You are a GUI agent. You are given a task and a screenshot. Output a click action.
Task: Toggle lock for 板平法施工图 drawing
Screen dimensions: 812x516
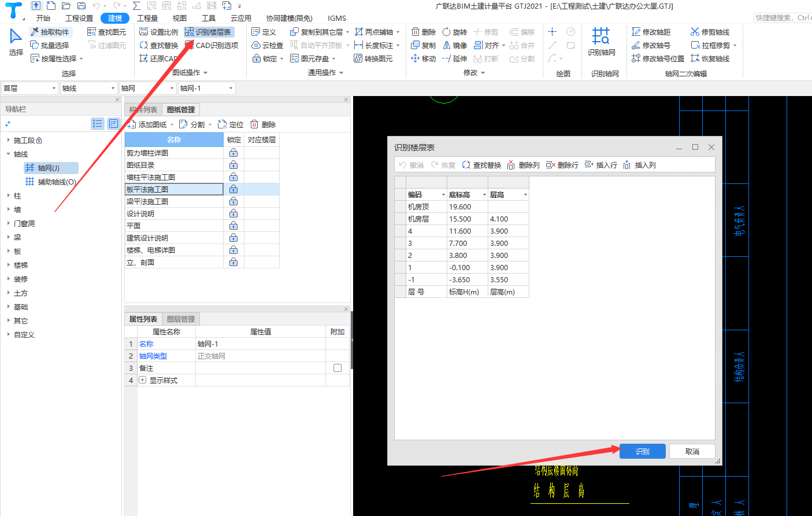[233, 189]
